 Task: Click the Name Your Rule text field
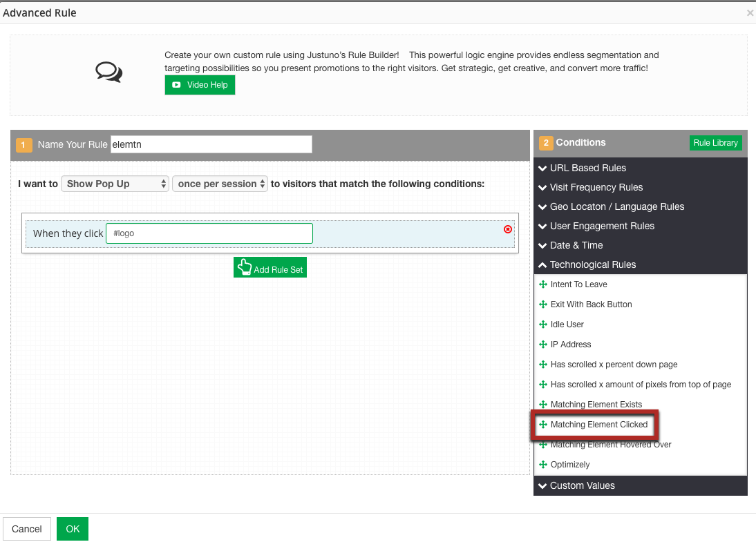[x=211, y=144]
